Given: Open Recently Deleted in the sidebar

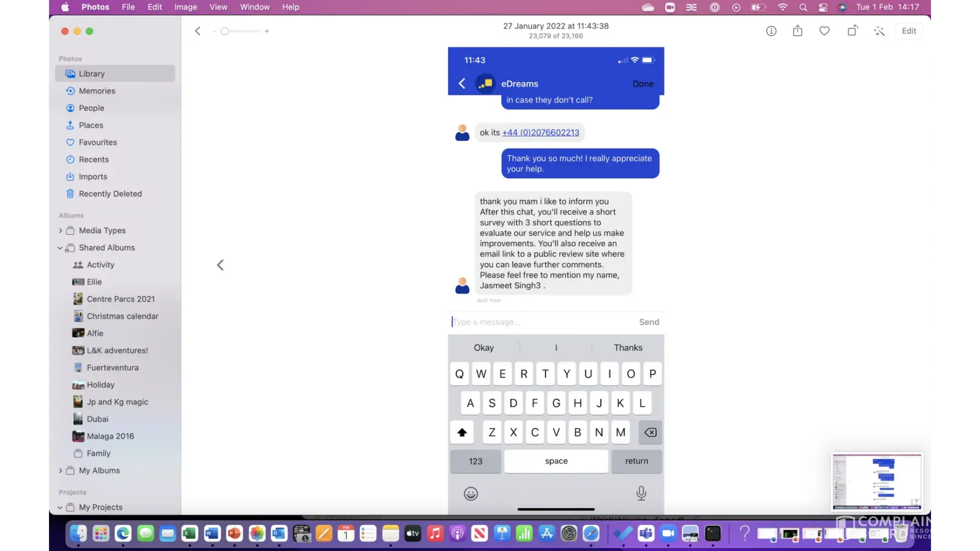Looking at the screenshot, I should (115, 193).
